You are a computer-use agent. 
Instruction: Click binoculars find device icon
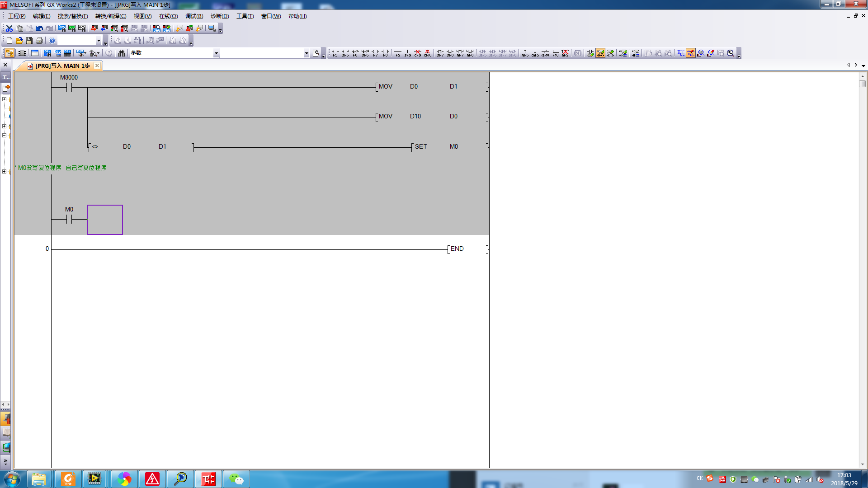click(x=121, y=53)
